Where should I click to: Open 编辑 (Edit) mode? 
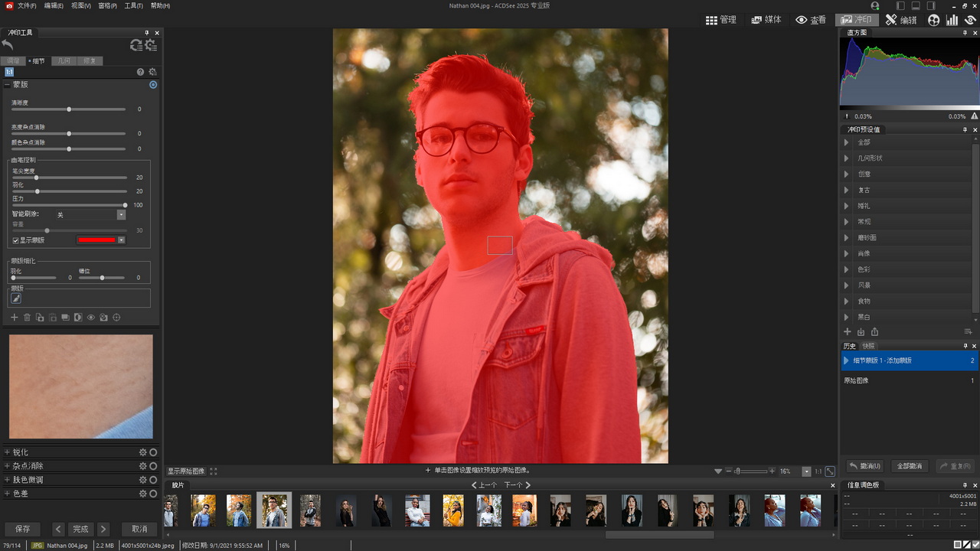click(x=901, y=20)
